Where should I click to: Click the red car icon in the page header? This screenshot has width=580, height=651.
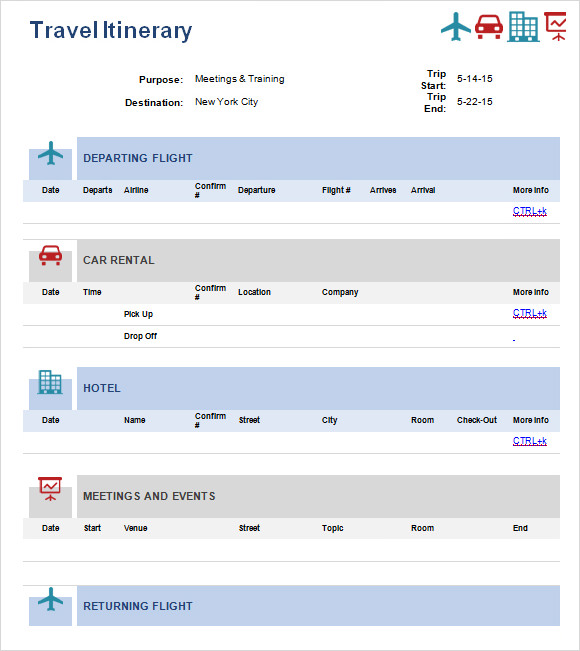coord(489,27)
